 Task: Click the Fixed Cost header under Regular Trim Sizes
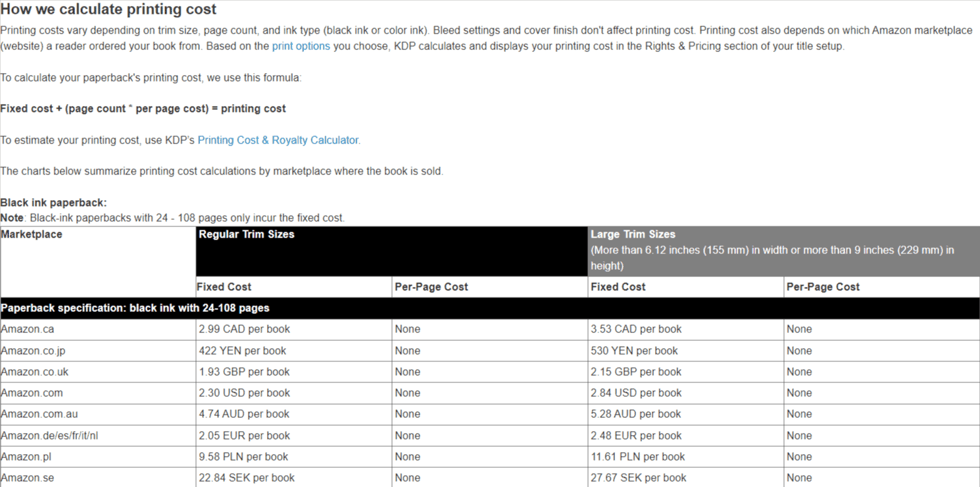tap(224, 286)
